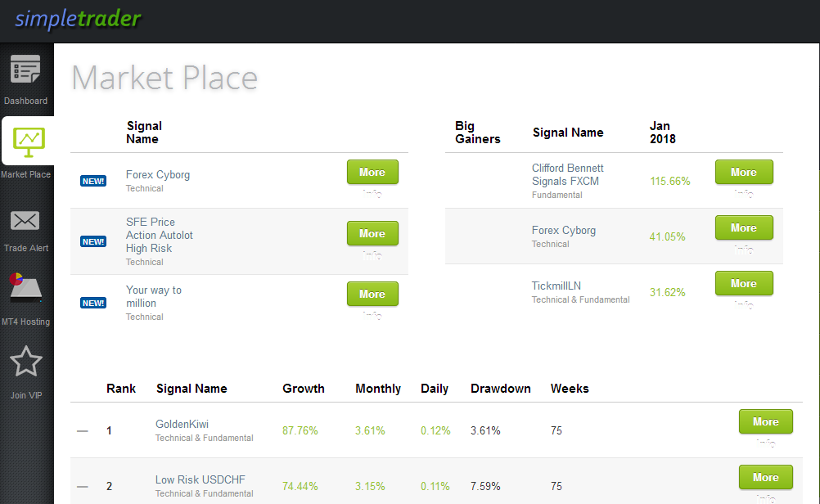The width and height of the screenshot is (820, 504).
Task: Click the Rank column header
Action: pos(121,389)
